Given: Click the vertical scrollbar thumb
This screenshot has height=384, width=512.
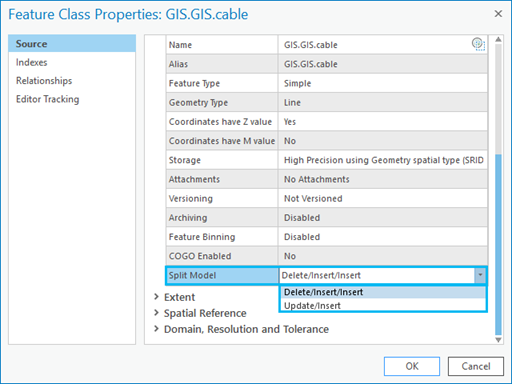Looking at the screenshot, I should point(498,244).
